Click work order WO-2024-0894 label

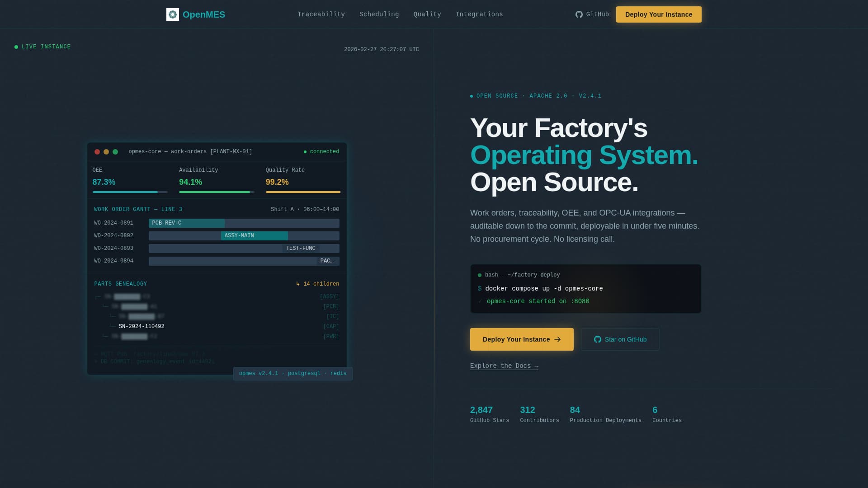pyautogui.click(x=114, y=261)
